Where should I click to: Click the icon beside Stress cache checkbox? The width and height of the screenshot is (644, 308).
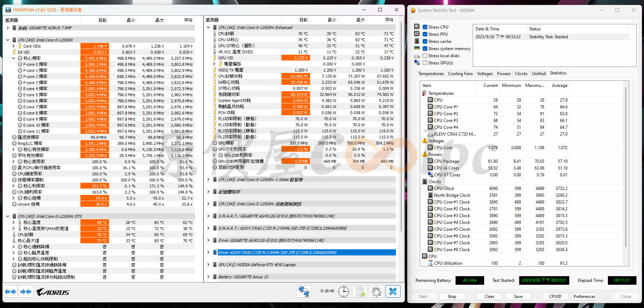click(417, 41)
